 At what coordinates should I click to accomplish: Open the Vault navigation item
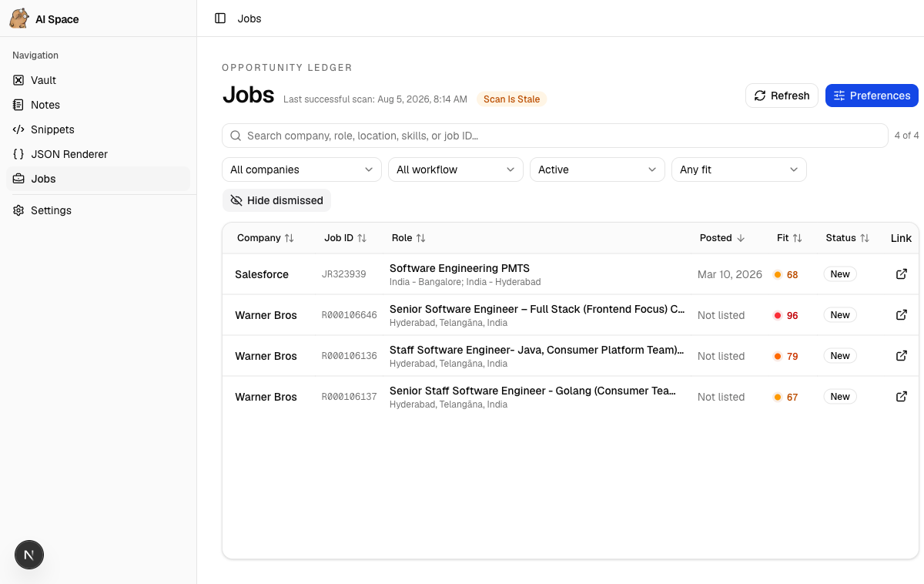(x=98, y=80)
